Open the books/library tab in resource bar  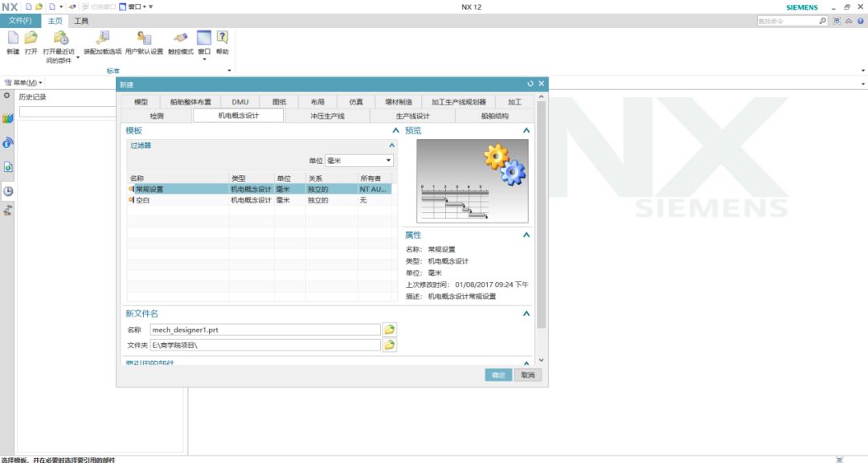click(8, 118)
